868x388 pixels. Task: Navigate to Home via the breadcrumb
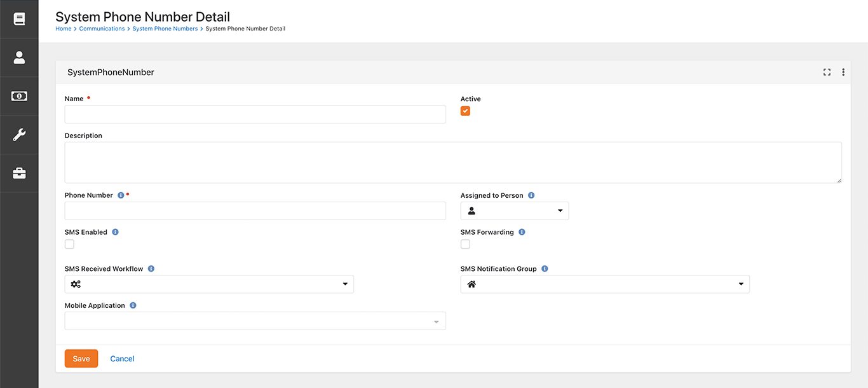coord(63,28)
